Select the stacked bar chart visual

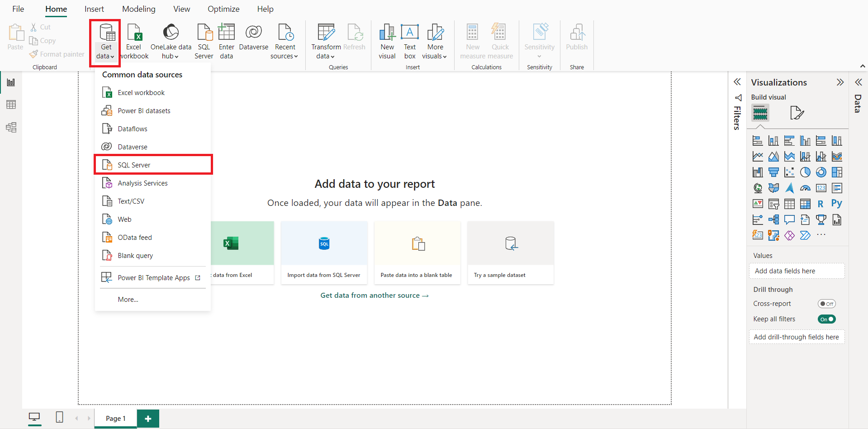point(758,141)
